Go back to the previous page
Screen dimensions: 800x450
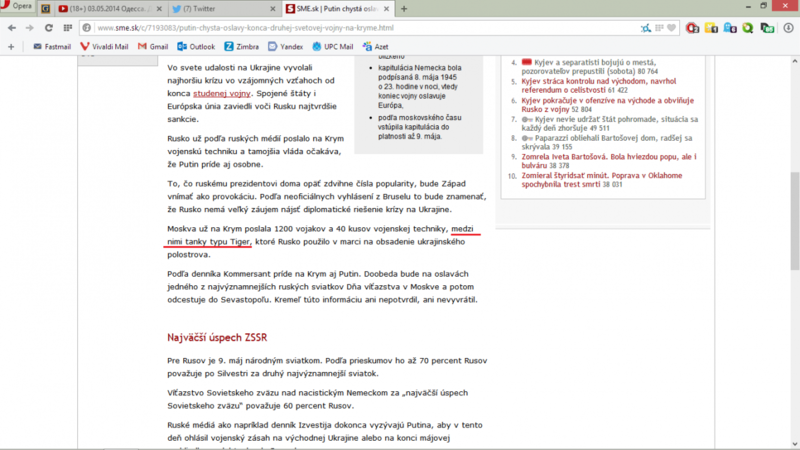12,28
